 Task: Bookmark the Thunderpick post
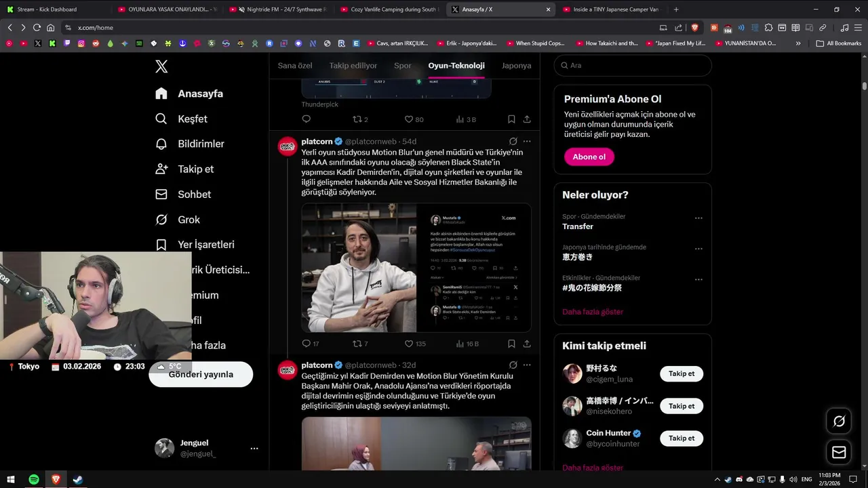coord(511,119)
